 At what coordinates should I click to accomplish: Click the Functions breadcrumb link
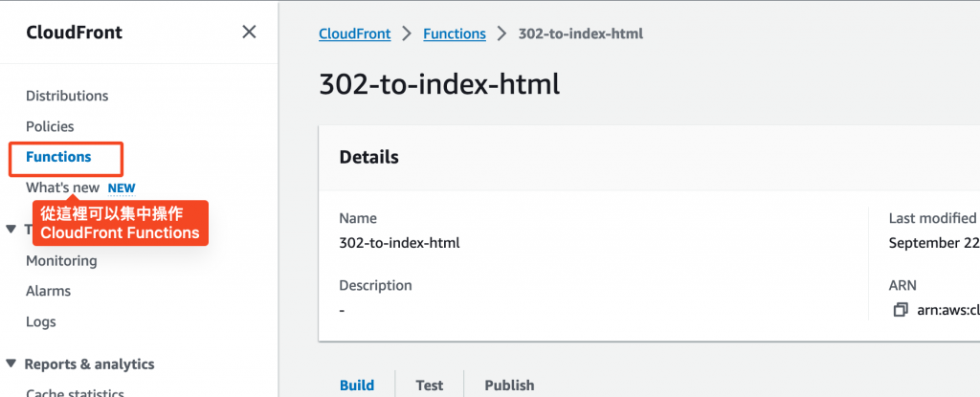click(x=455, y=33)
